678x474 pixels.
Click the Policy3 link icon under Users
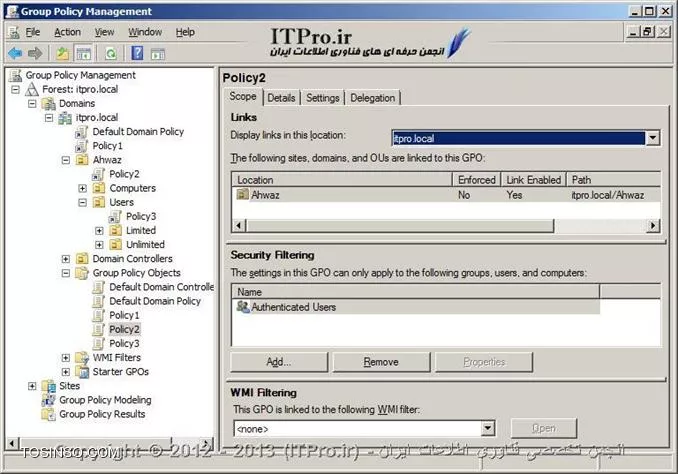(x=115, y=216)
